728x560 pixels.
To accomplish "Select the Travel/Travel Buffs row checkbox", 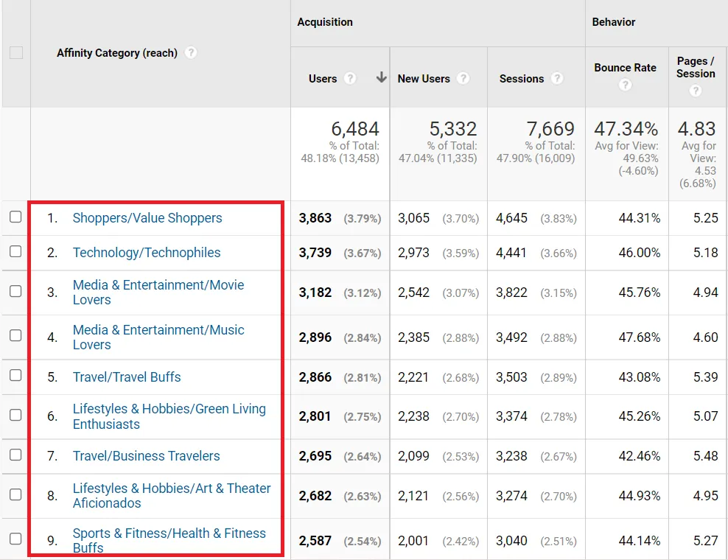I will pyautogui.click(x=15, y=376).
